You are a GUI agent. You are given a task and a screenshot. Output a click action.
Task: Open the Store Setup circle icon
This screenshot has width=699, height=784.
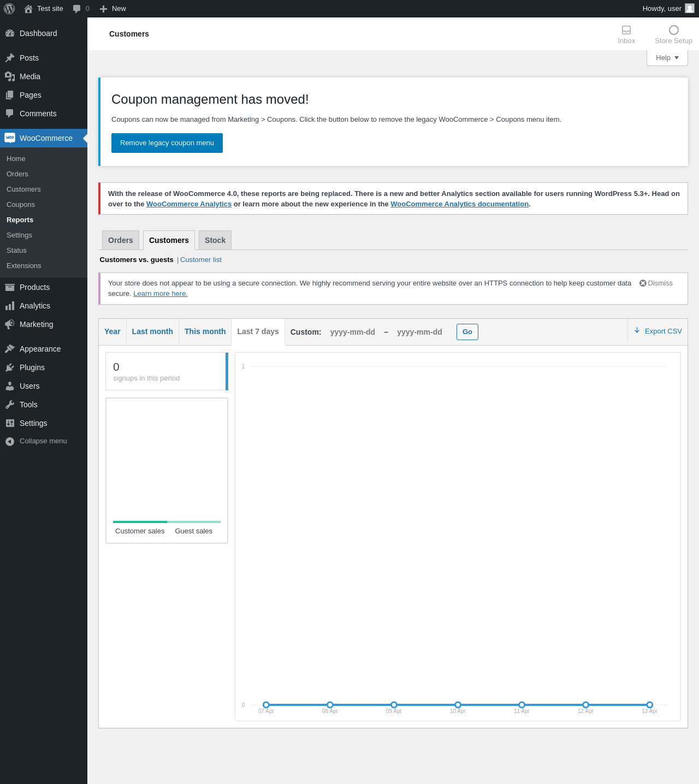point(673,31)
